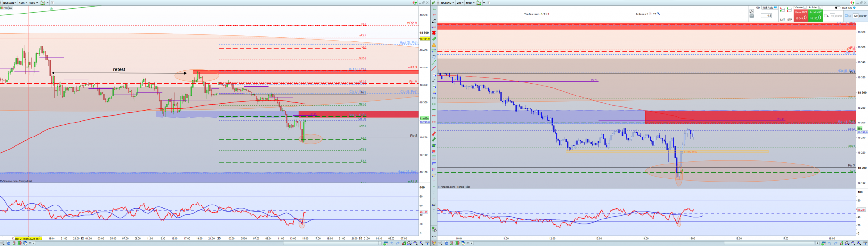868x246 pixels.
Task: Check the L limit checkbox
Action: (x=825, y=16)
